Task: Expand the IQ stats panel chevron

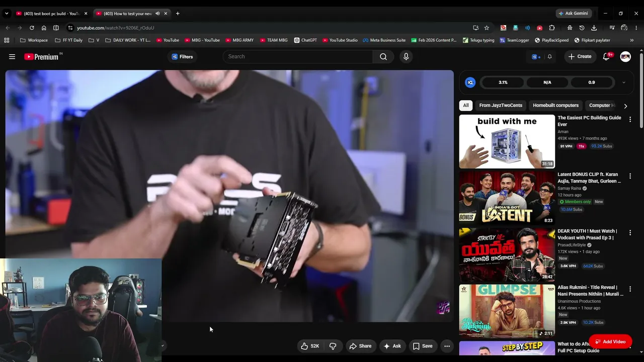Action: (x=624, y=82)
